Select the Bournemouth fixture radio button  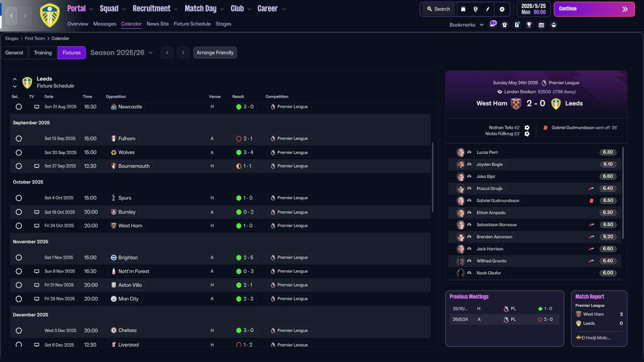coord(19,166)
